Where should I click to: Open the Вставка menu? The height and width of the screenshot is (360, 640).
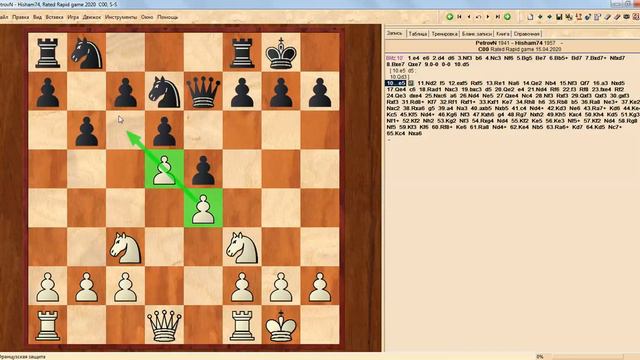point(54,17)
